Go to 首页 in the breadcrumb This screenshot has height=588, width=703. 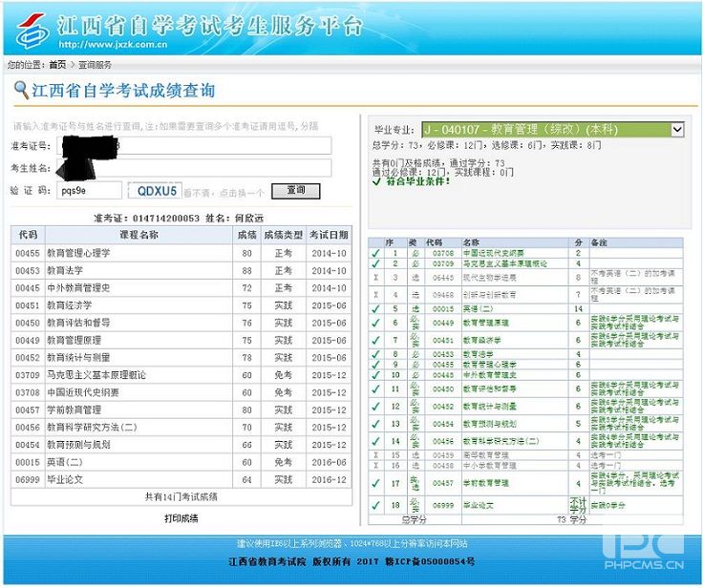[x=57, y=65]
